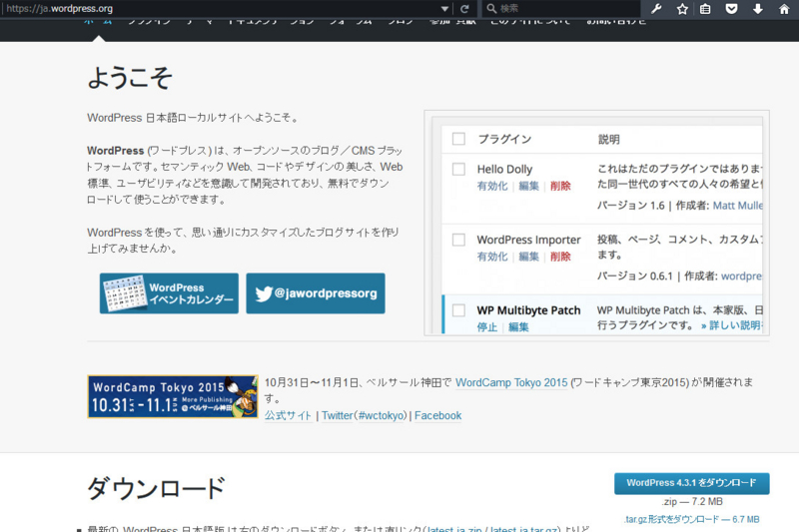799x532 pixels.
Task: Open the wordpre author link for Importer
Action: 741,276
